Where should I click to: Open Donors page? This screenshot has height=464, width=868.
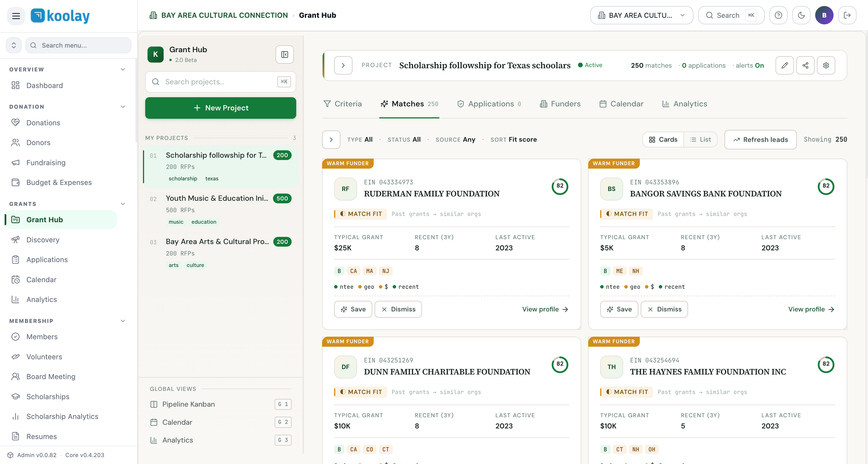point(61,143)
